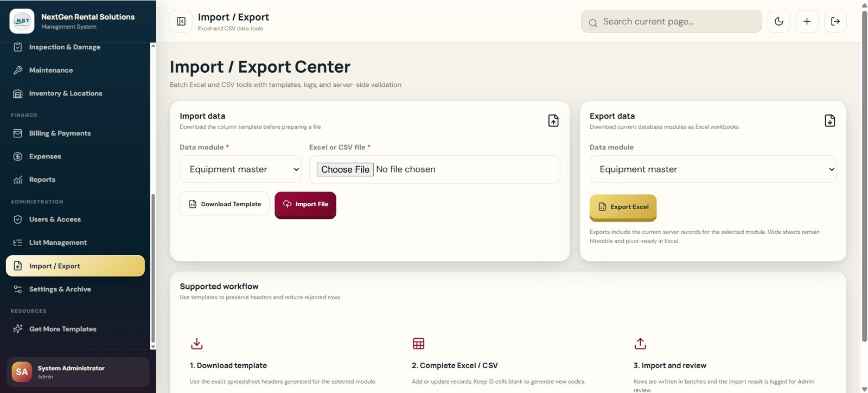The height and width of the screenshot is (393, 868).
Task: Open Settings & Archive
Action: click(75, 289)
